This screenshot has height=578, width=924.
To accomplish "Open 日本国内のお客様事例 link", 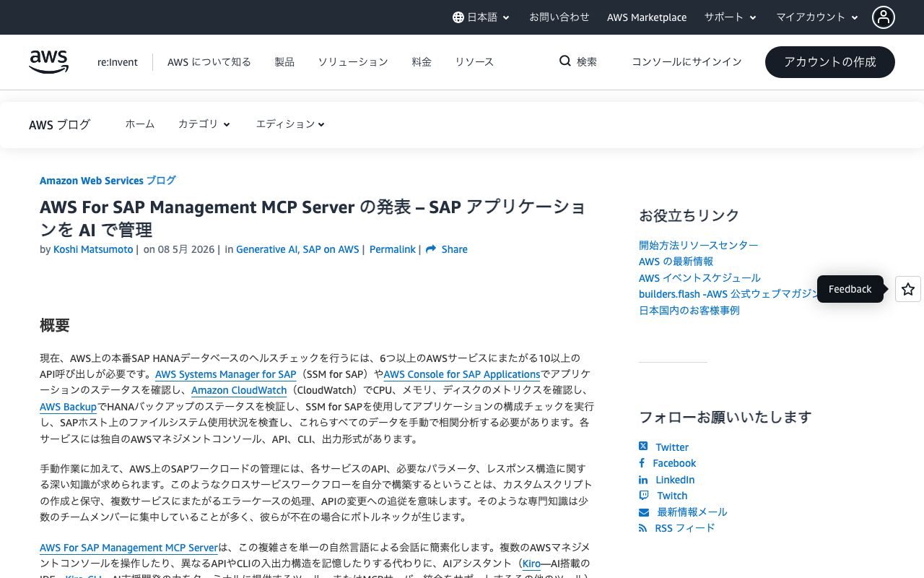I will point(689,310).
